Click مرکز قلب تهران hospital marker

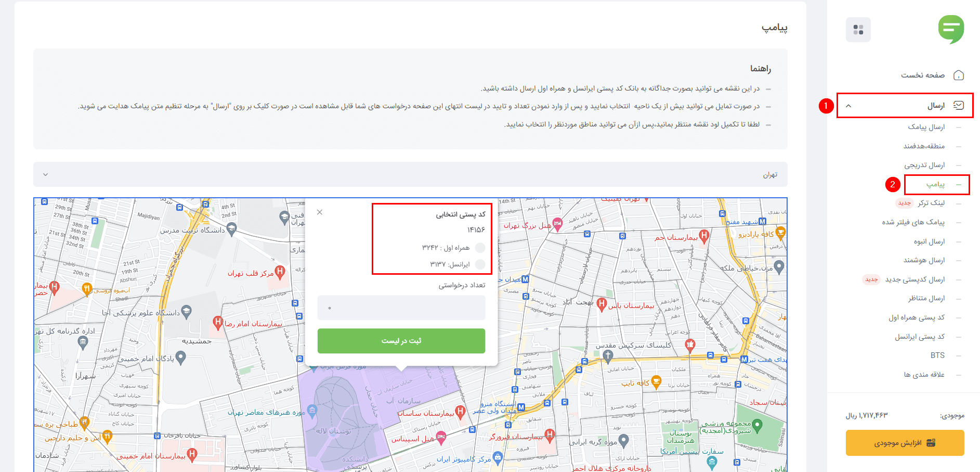click(280, 272)
